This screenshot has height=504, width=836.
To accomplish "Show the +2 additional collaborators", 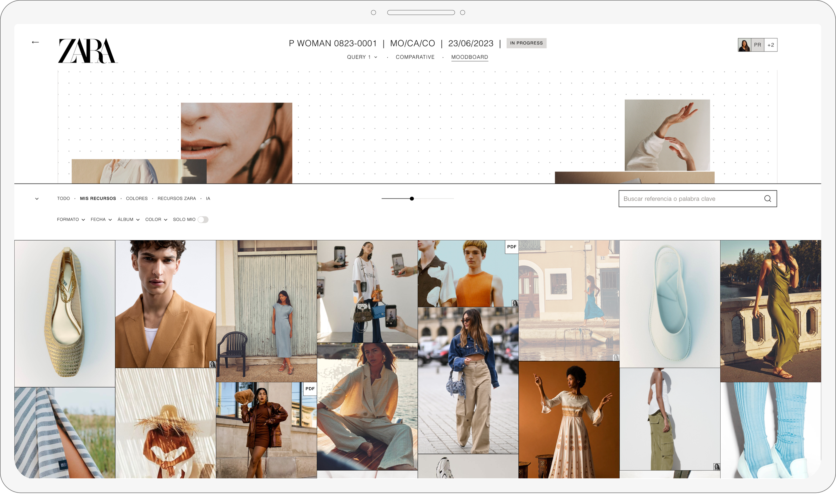I will click(x=770, y=45).
